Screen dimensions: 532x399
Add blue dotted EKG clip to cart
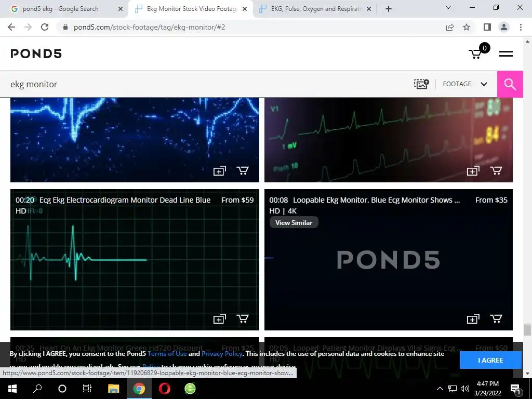click(x=243, y=170)
